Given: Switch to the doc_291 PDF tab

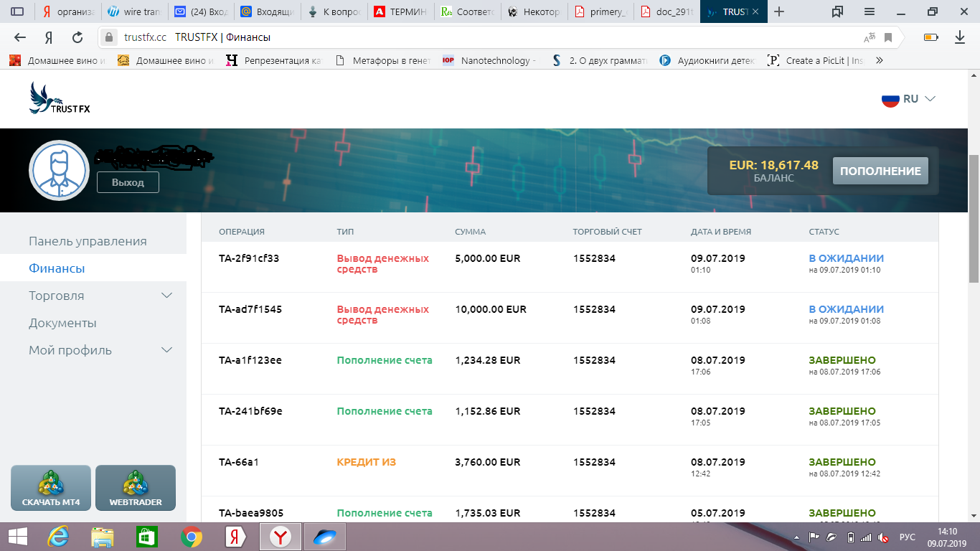Looking at the screenshot, I should (x=666, y=11).
